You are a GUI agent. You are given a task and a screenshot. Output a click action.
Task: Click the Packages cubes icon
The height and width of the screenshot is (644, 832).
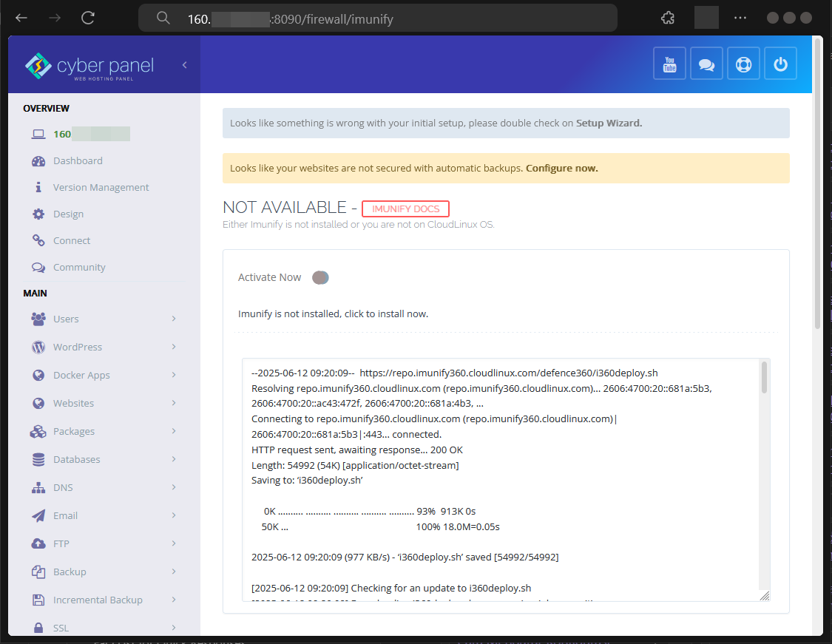[x=38, y=431]
